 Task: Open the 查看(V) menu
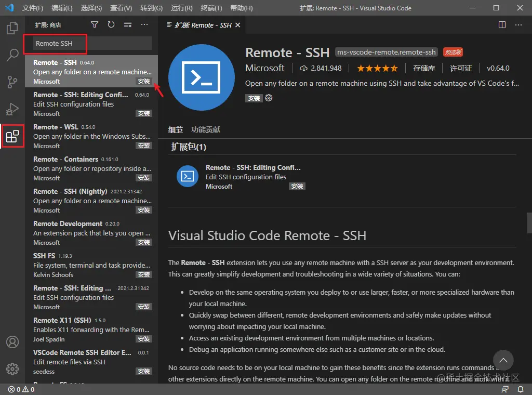point(121,8)
